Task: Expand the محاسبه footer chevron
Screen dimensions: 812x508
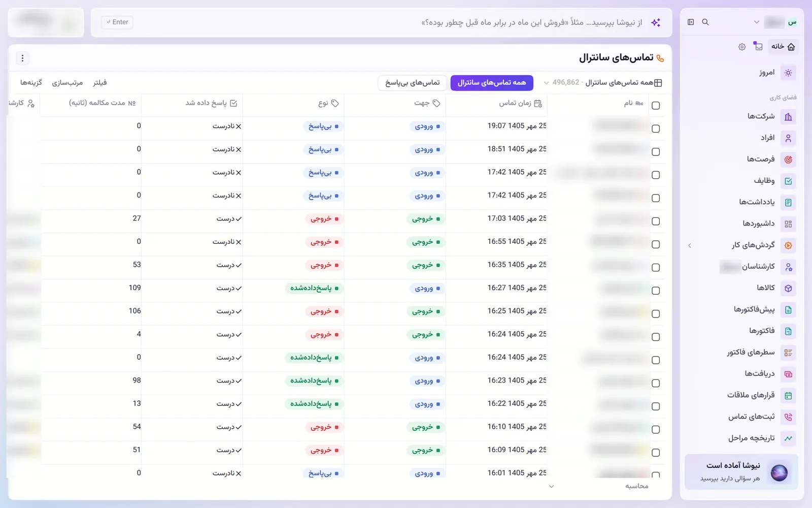Action: coord(552,487)
